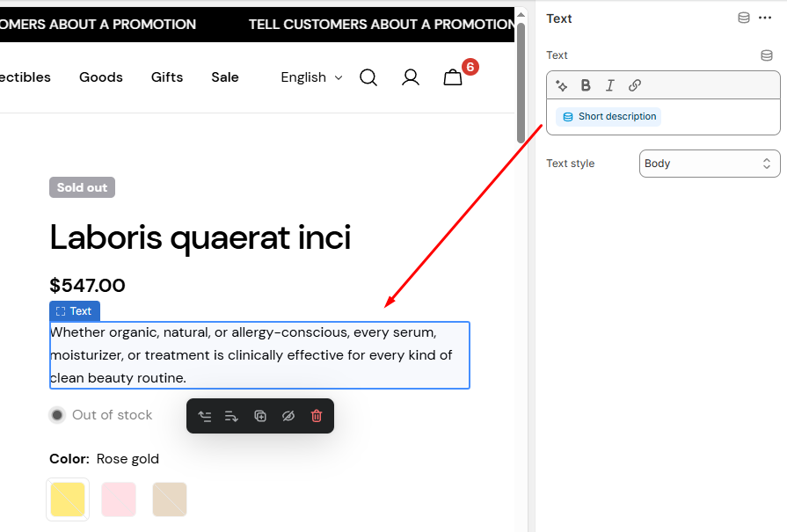The image size is (787, 532).
Task: Insert a link using the link icon
Action: 634,86
